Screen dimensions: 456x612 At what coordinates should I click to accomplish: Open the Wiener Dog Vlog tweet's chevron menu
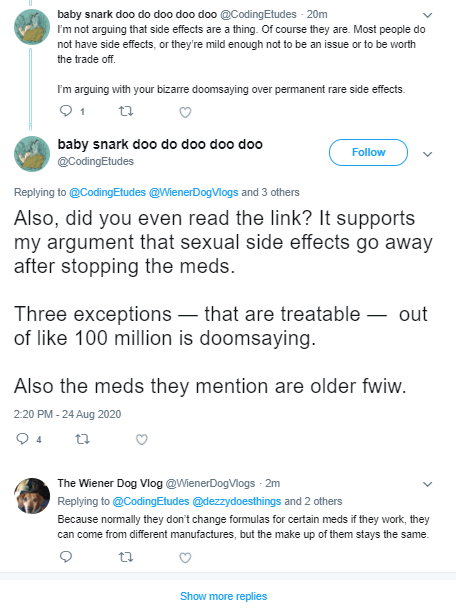click(428, 484)
